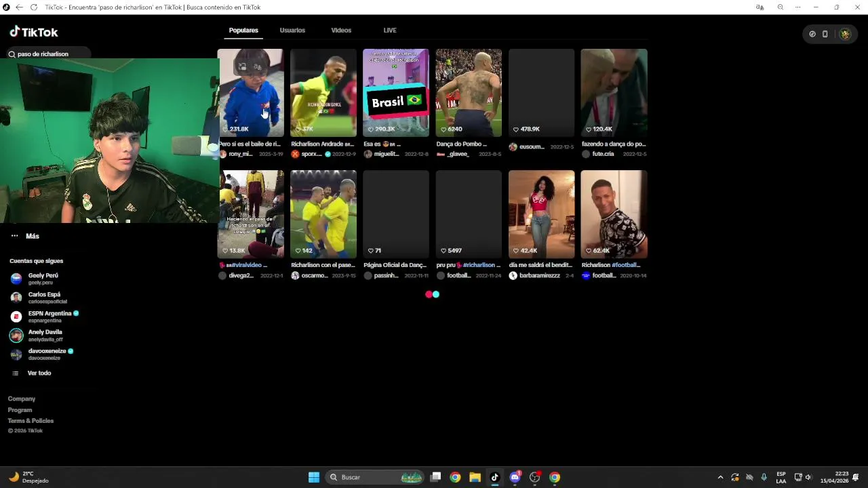Open the Program footer link
The height and width of the screenshot is (488, 868).
[20, 410]
